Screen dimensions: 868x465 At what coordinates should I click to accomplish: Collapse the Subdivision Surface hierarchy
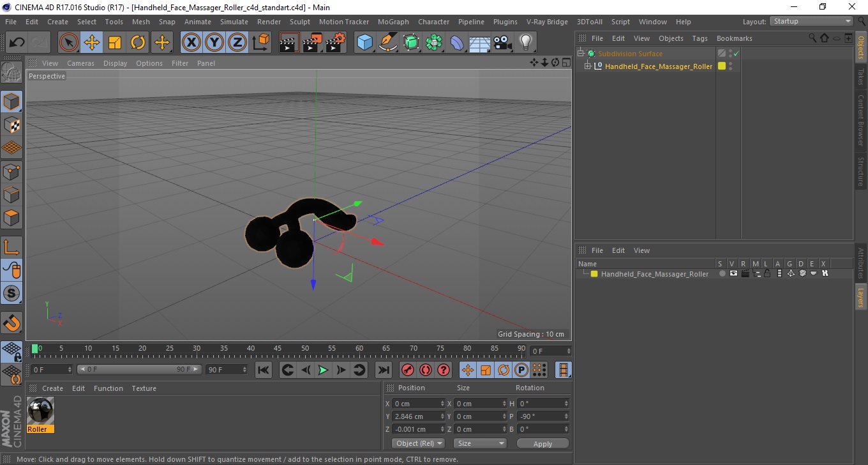580,54
